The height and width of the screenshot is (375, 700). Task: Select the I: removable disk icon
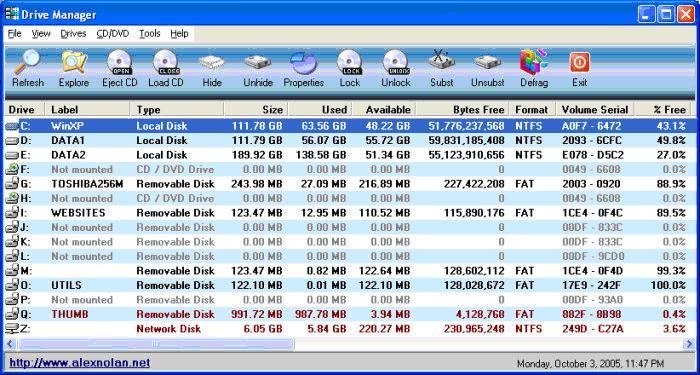12,212
